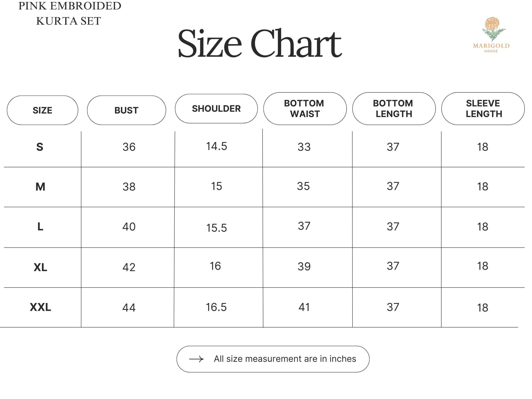
Task: Click the 14.5 shoulder value for S
Action: point(217,146)
